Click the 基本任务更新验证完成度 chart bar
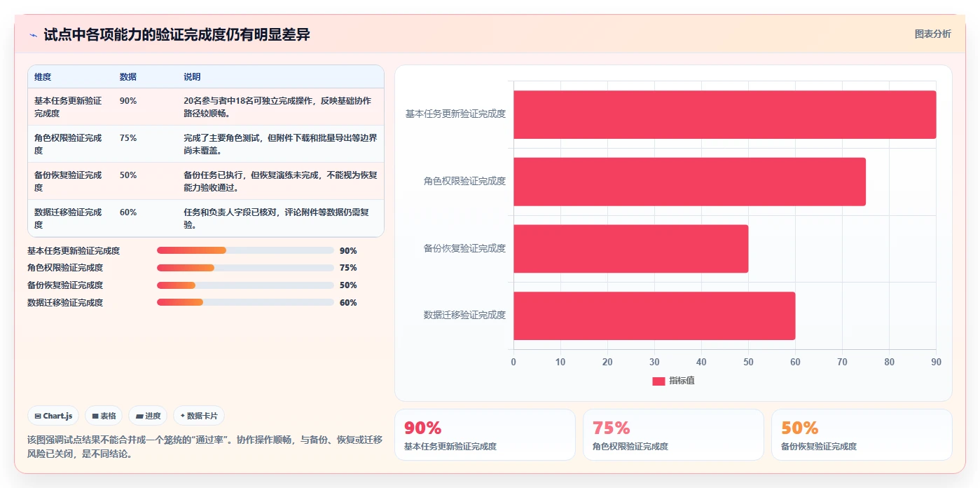 click(x=724, y=114)
